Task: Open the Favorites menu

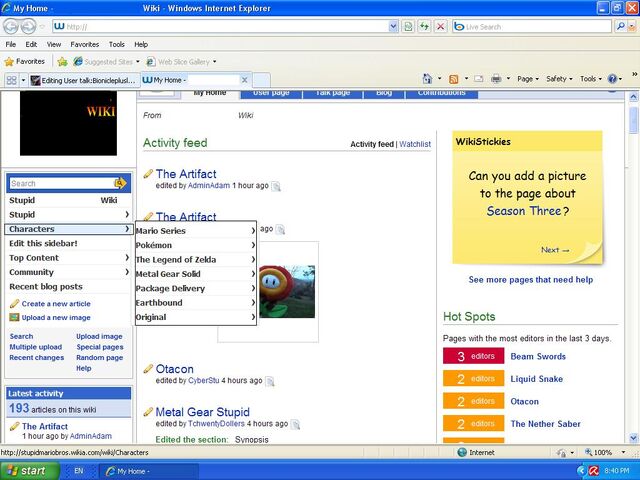Action: (x=84, y=44)
